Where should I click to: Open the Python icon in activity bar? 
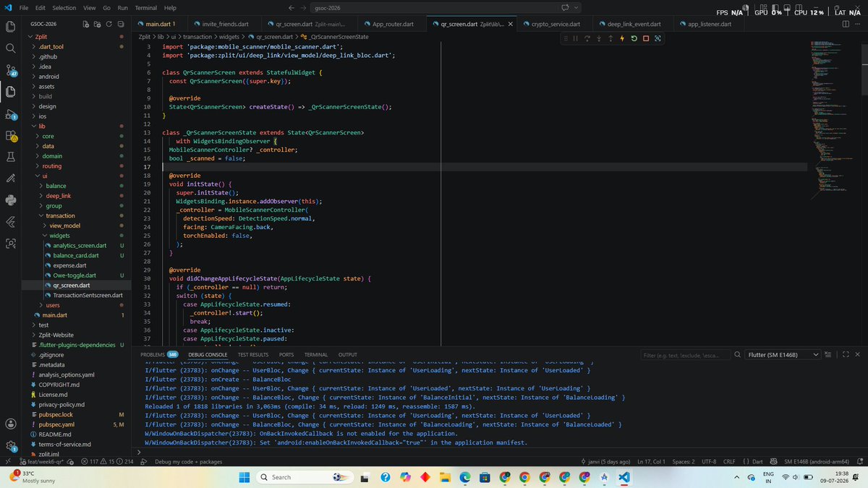click(11, 200)
